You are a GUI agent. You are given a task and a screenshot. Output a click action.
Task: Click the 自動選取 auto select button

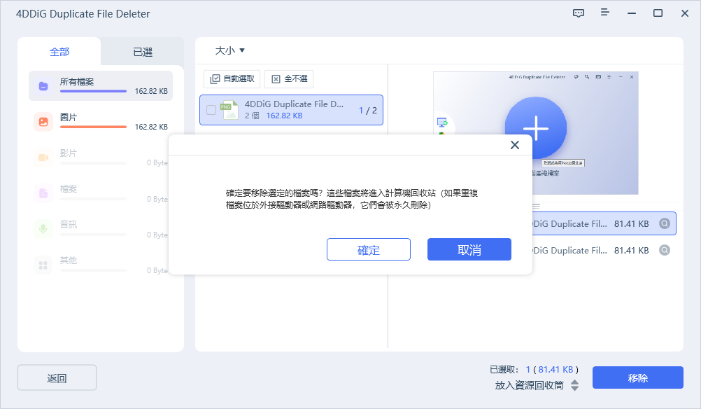pos(232,79)
